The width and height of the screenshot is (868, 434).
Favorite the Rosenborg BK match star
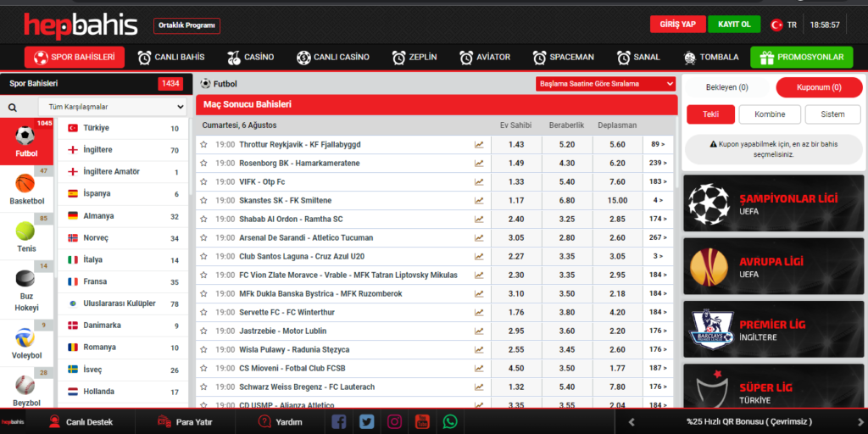(x=203, y=164)
